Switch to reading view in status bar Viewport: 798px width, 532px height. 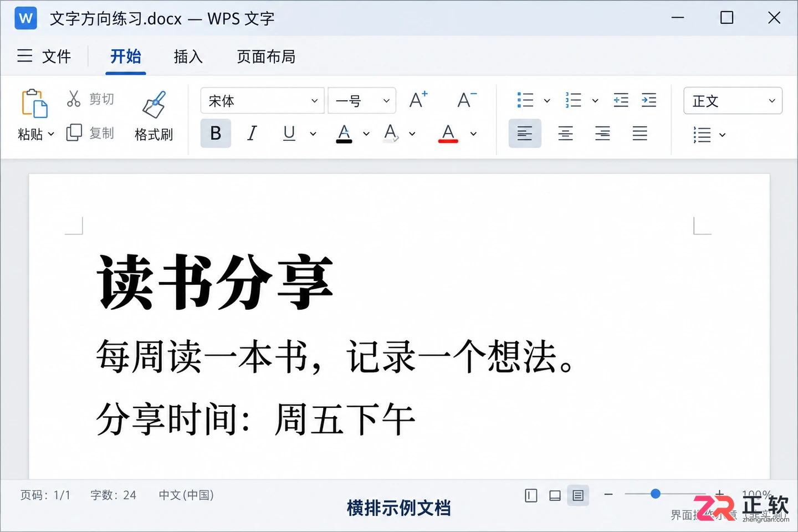531,495
